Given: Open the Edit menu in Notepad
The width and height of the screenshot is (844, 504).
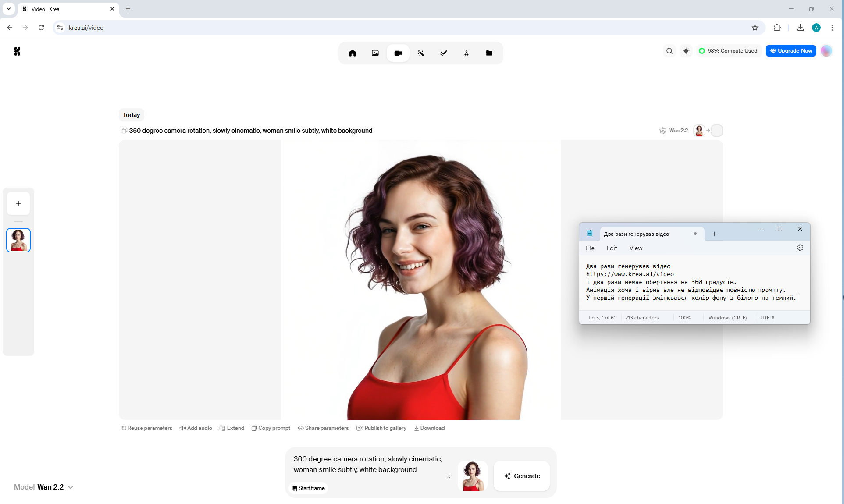Looking at the screenshot, I should [x=612, y=248].
